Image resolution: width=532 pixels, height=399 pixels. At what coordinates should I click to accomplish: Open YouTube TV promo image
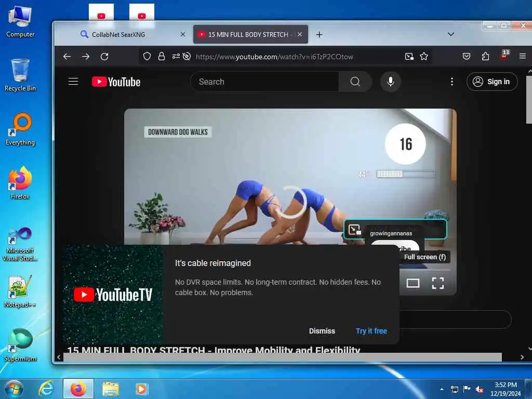click(x=113, y=295)
